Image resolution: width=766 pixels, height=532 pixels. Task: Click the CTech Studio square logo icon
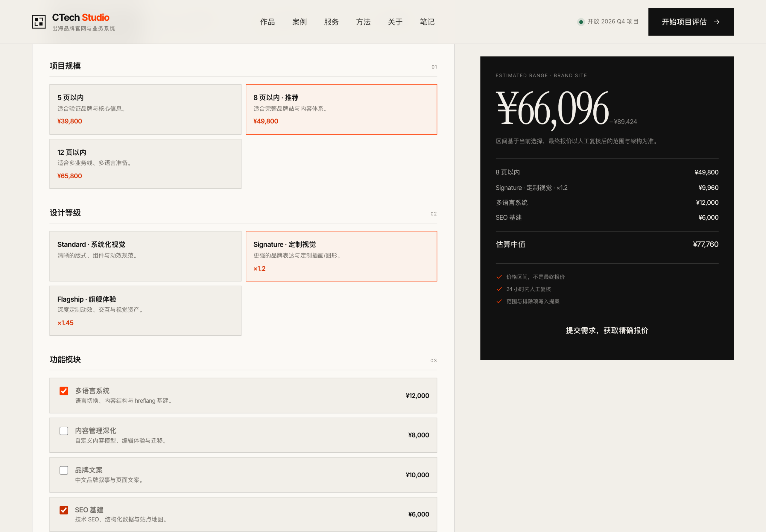click(x=39, y=22)
